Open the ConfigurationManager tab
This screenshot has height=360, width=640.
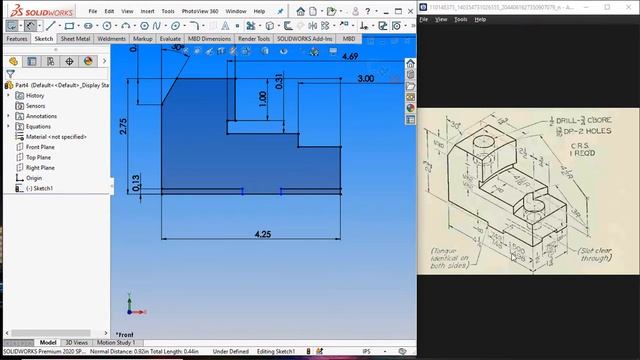[x=51, y=61]
